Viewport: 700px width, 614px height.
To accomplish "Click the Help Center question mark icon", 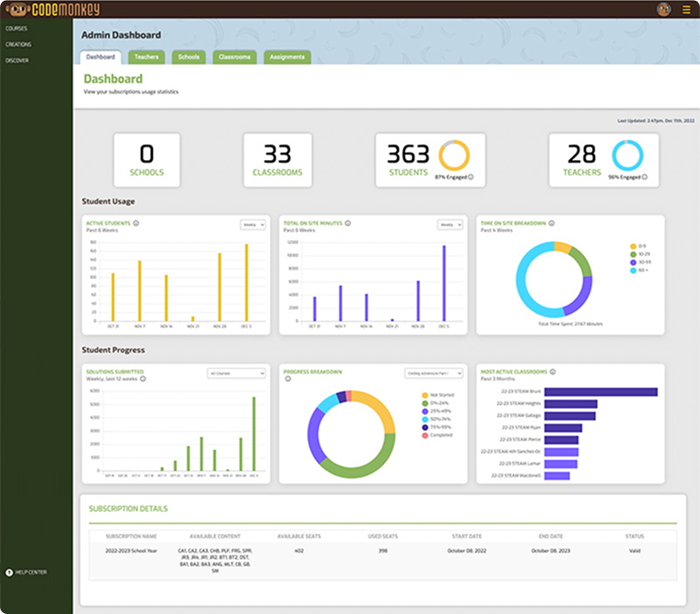I will pos(9,573).
